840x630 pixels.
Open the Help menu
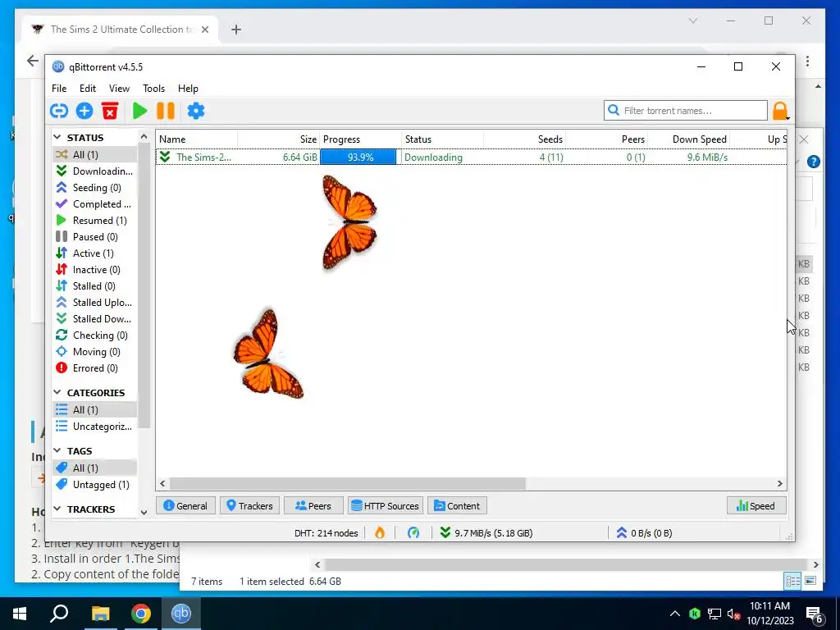(x=188, y=89)
